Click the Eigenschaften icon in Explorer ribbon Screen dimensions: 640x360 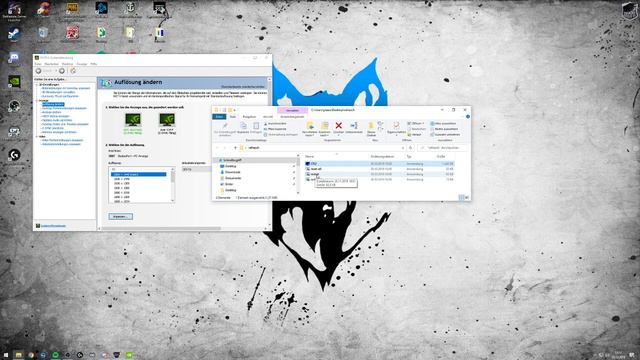click(396, 125)
